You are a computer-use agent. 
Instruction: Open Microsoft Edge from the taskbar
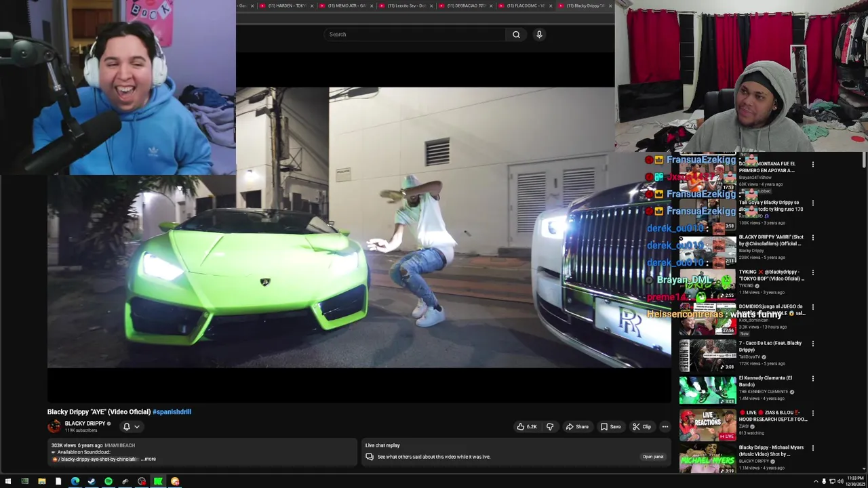[75, 481]
